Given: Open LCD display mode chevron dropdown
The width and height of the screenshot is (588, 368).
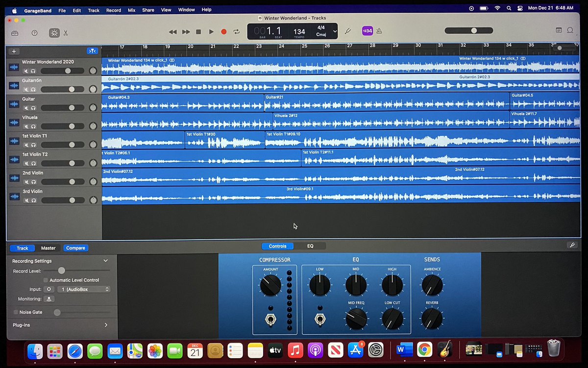Looking at the screenshot, I should [335, 31].
